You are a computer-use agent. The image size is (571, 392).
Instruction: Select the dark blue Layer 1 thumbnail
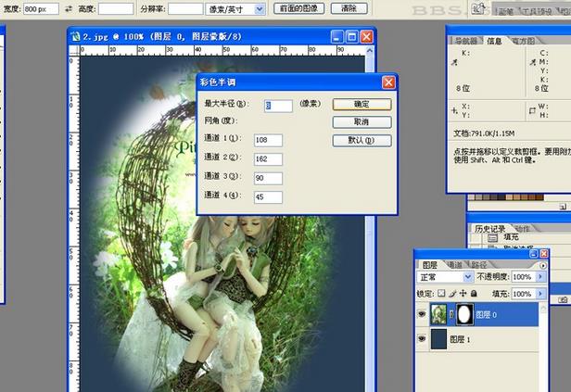(438, 339)
